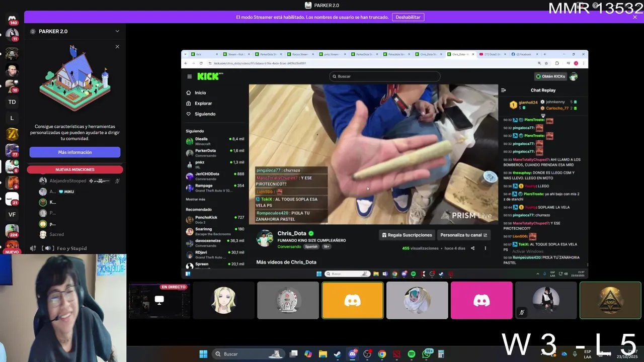The width and height of the screenshot is (644, 362).
Task: Click Personaliza tu canal button
Action: click(463, 235)
